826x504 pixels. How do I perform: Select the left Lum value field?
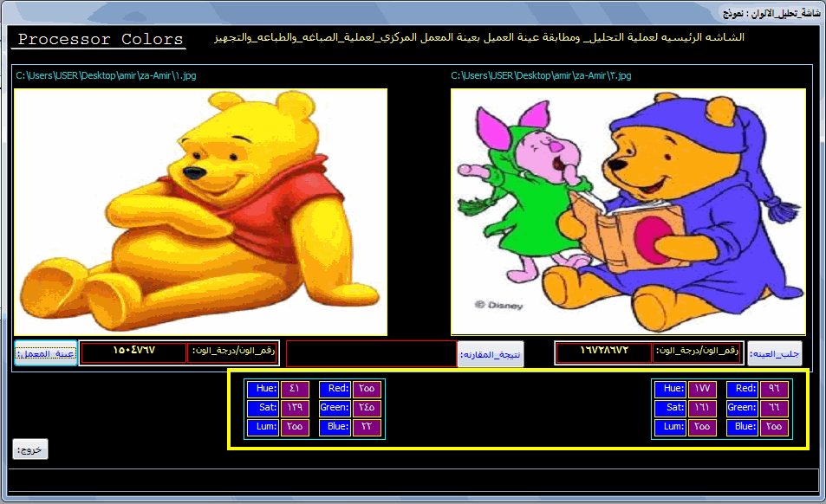coord(295,427)
